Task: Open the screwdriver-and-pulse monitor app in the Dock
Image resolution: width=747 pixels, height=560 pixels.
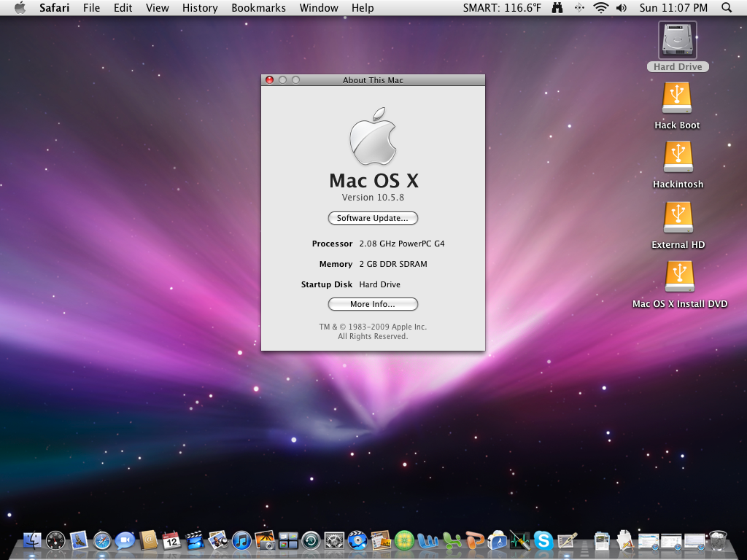Action: pyautogui.click(x=519, y=540)
